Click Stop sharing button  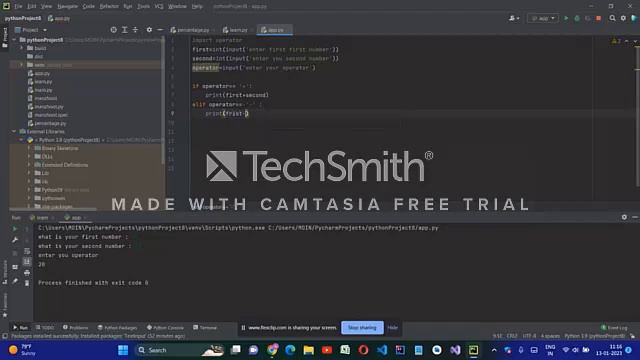click(362, 328)
